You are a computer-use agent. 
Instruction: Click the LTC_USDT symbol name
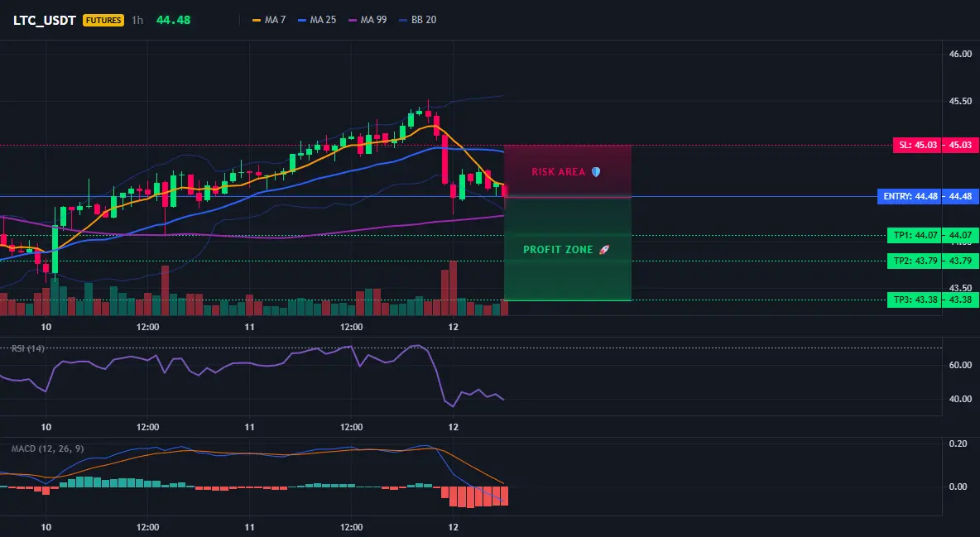point(45,20)
